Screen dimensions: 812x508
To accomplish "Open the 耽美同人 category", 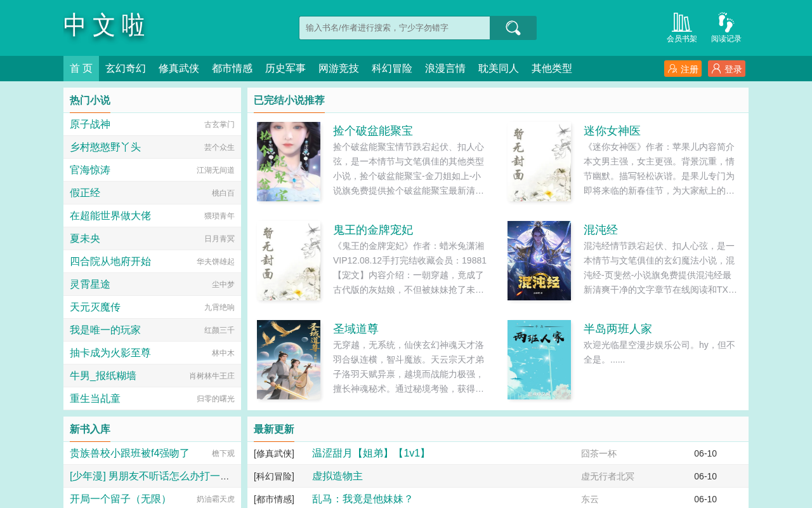I will click(499, 69).
